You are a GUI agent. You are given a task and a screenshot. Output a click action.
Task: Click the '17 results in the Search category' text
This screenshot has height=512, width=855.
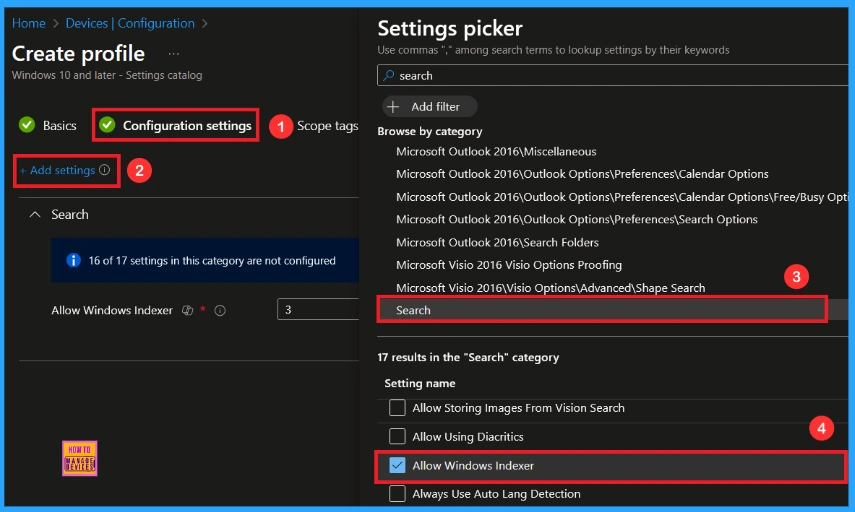(x=468, y=358)
